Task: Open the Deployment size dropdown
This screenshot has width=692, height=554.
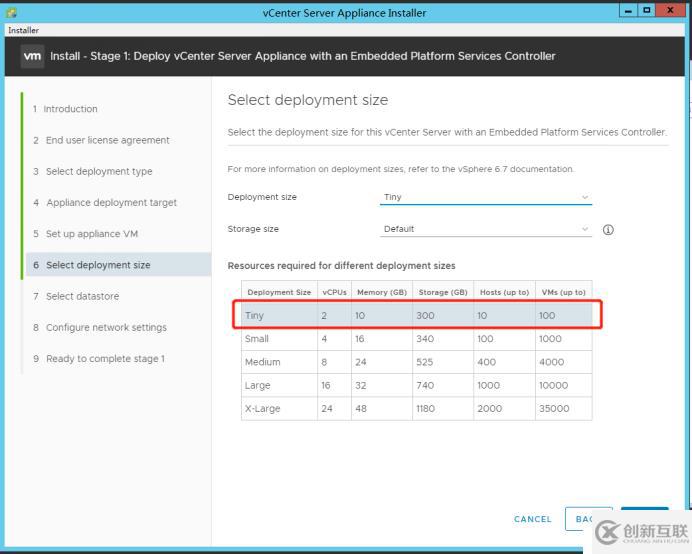Action: (485, 197)
